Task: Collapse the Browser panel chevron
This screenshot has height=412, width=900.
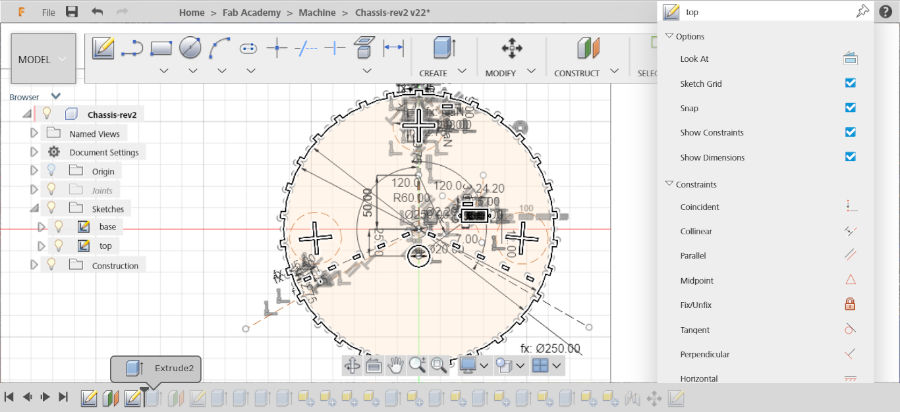Action: pyautogui.click(x=56, y=96)
